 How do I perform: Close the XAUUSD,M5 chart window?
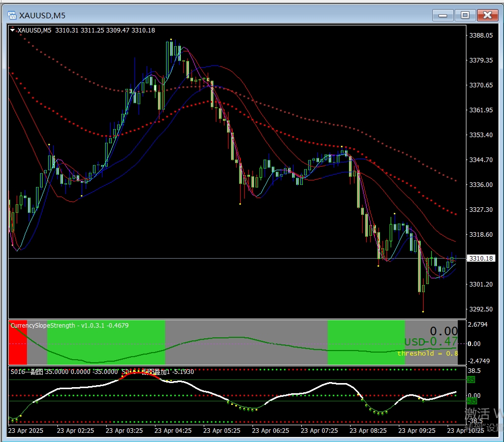pos(487,15)
